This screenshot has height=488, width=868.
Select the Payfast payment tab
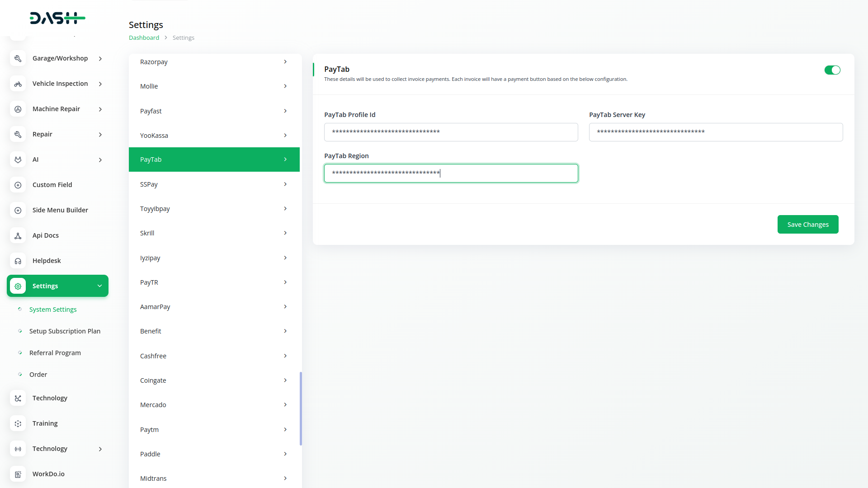[214, 111]
